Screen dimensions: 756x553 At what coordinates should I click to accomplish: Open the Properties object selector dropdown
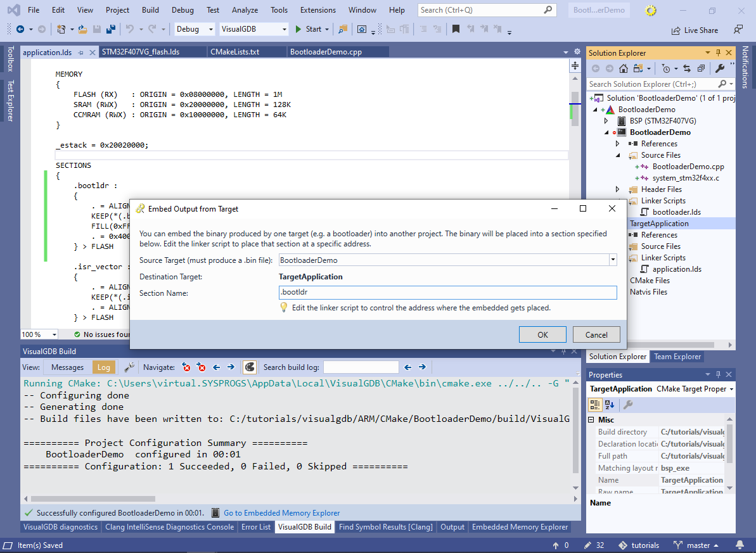pos(731,389)
